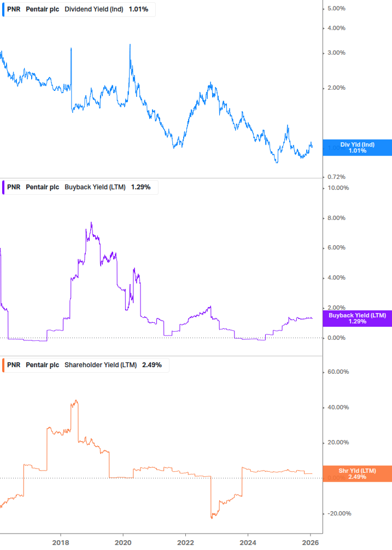This screenshot has height=550, width=392.
Task: Click the blue Div Yld (Ind) 1.01% axis tag
Action: 358,148
